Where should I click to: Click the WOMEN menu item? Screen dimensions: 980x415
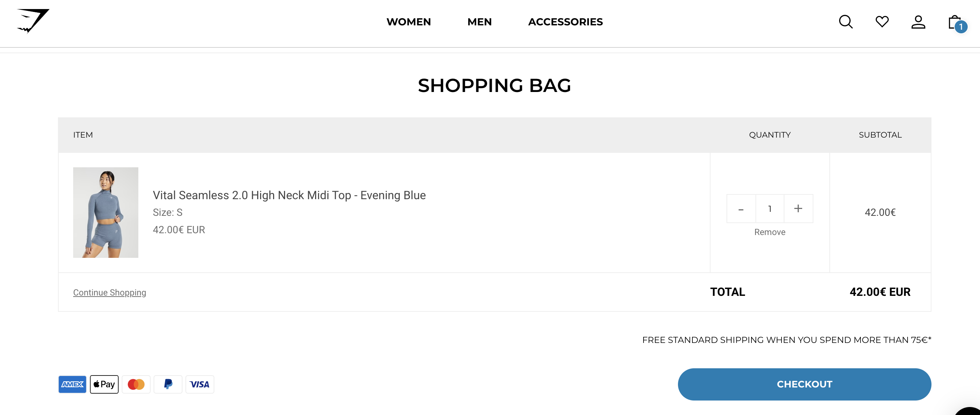pos(409,21)
